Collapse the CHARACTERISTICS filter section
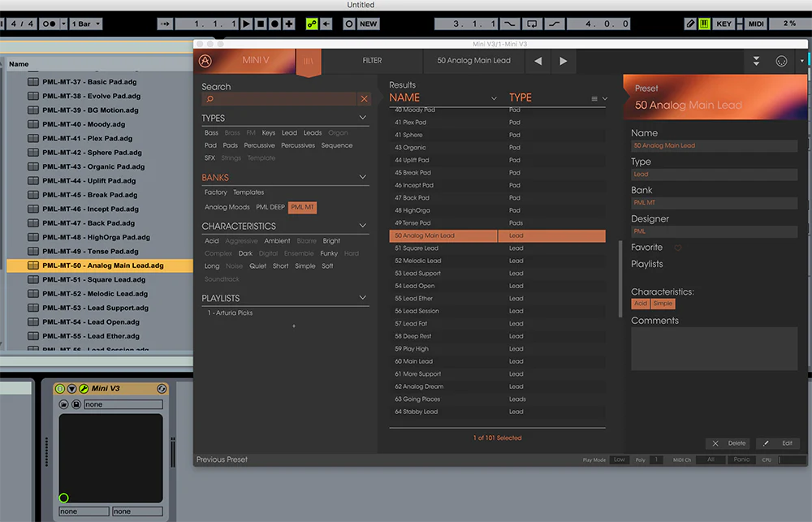812x522 pixels. pyautogui.click(x=363, y=226)
